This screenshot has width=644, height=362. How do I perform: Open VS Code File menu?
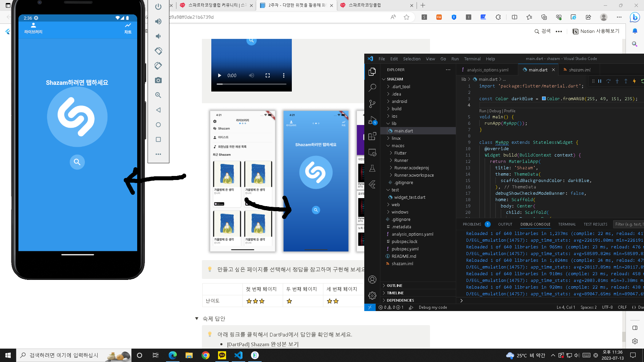click(382, 59)
